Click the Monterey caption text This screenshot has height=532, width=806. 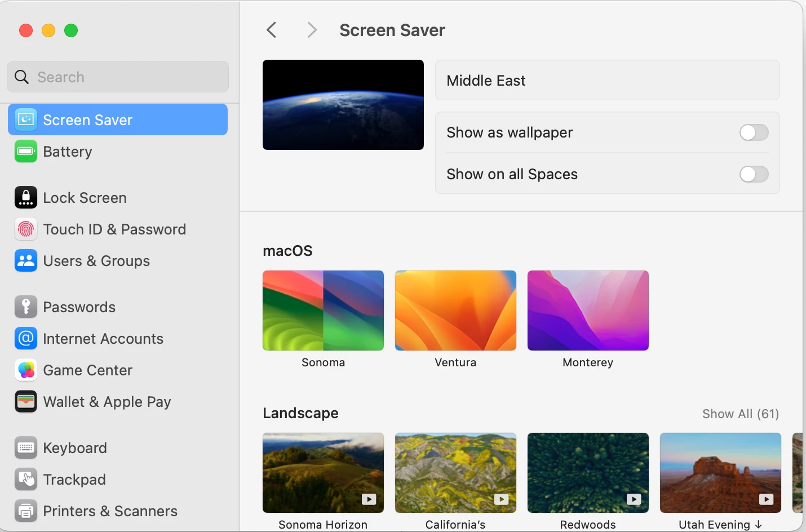588,362
